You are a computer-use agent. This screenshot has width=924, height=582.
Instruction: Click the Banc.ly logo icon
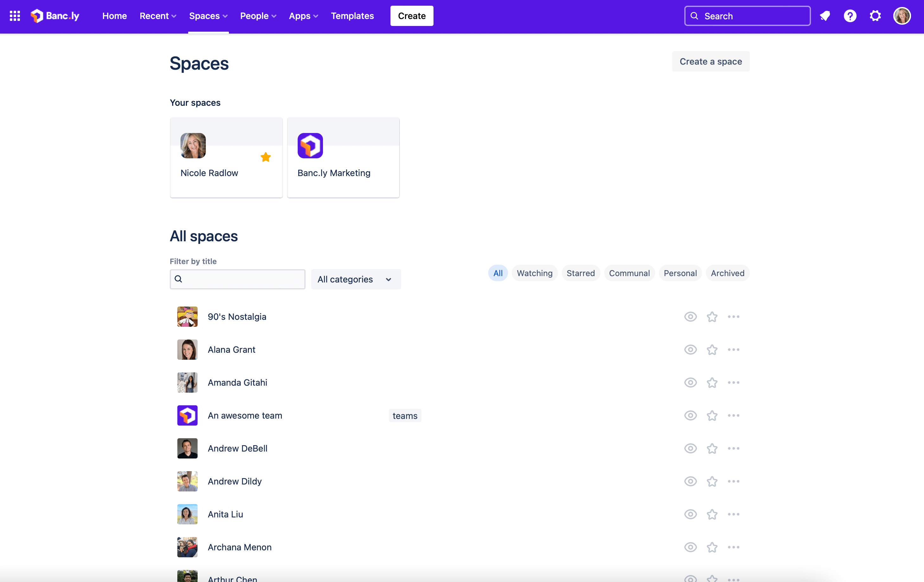pyautogui.click(x=37, y=16)
